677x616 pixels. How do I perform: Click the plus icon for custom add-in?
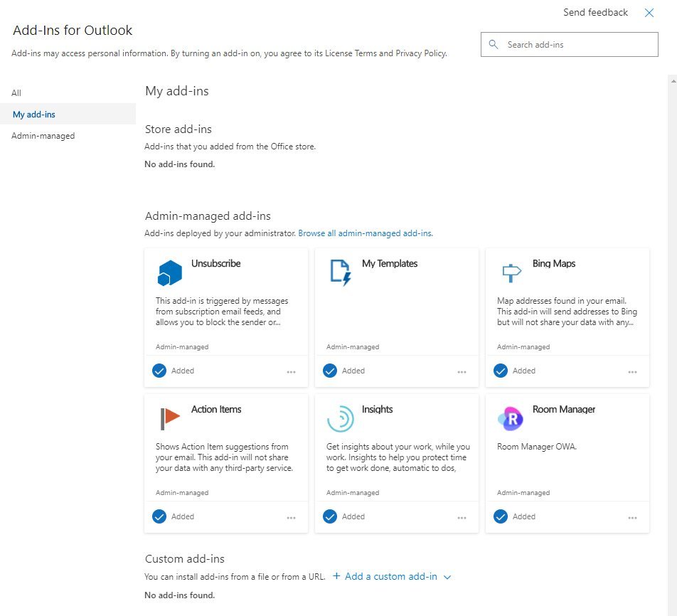click(x=336, y=576)
